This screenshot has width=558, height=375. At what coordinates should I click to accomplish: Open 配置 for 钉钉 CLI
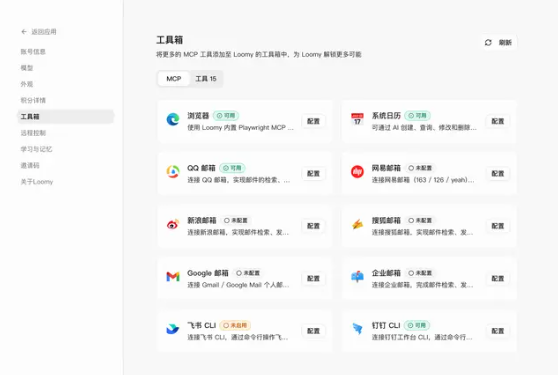[x=498, y=331]
